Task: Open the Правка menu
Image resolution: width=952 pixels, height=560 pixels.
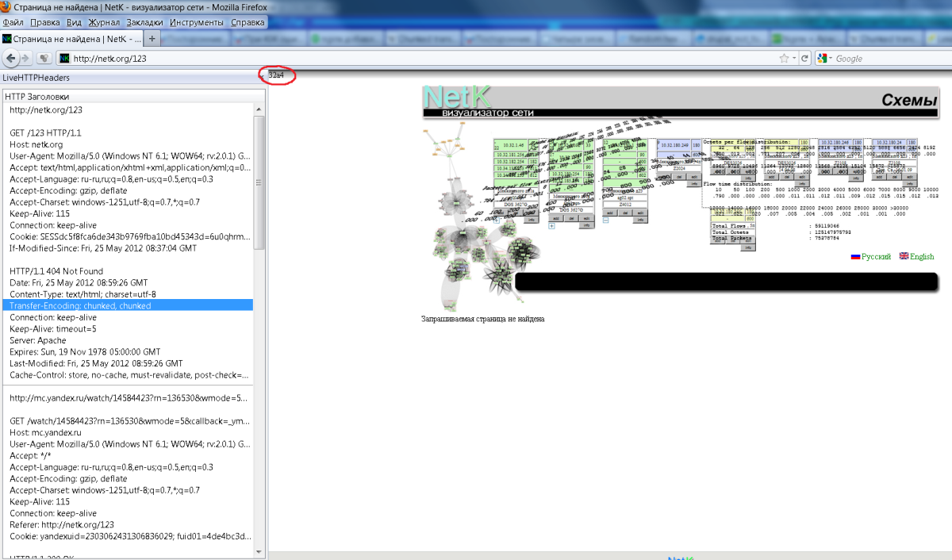Action: pyautogui.click(x=44, y=22)
